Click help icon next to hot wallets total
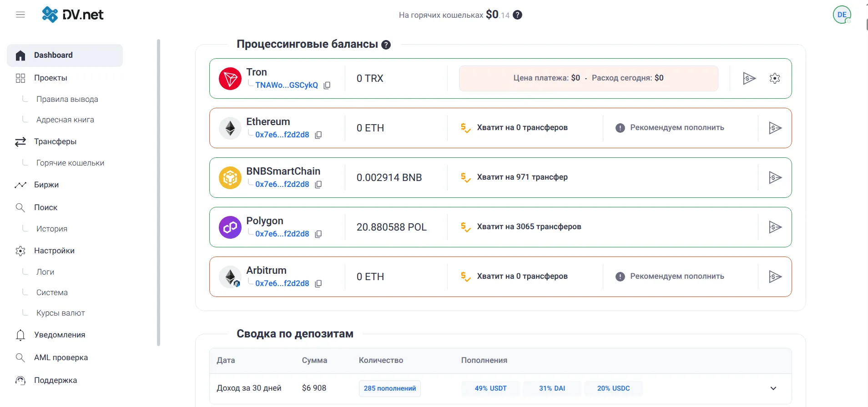Viewport: 868px width, 407px height. coord(517,15)
